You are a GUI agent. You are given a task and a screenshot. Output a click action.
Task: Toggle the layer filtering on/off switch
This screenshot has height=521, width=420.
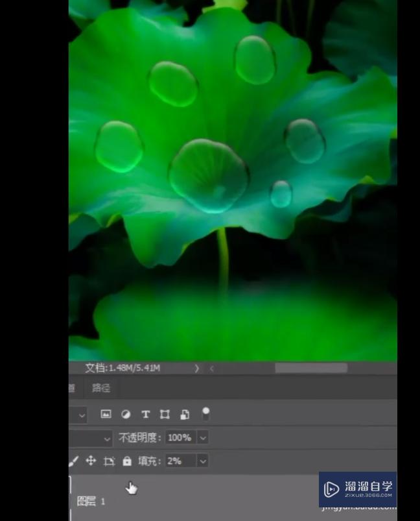coord(205,414)
